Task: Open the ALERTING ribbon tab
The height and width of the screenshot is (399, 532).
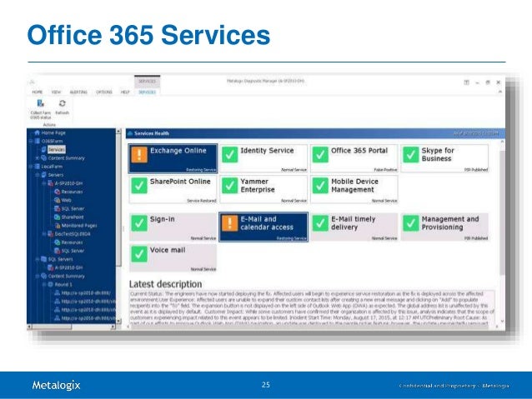Action: (78, 92)
